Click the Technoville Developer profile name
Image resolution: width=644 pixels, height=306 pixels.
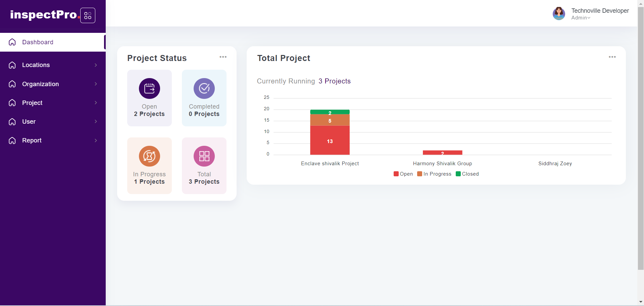click(x=600, y=10)
